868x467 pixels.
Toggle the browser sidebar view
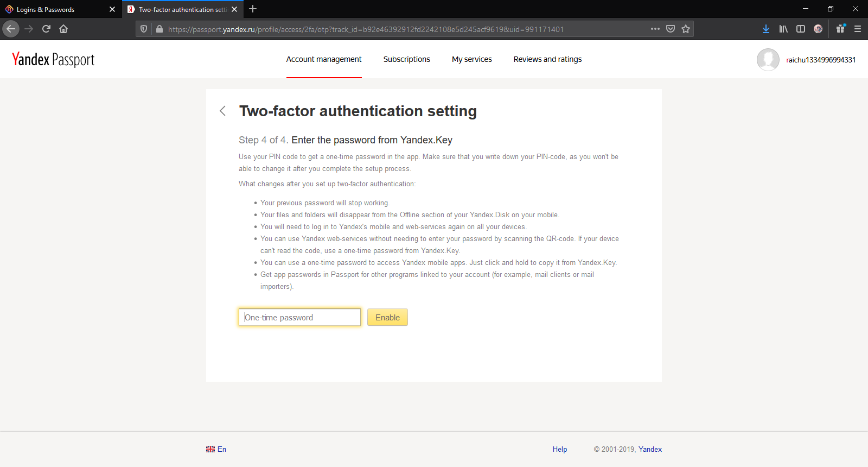click(x=801, y=29)
